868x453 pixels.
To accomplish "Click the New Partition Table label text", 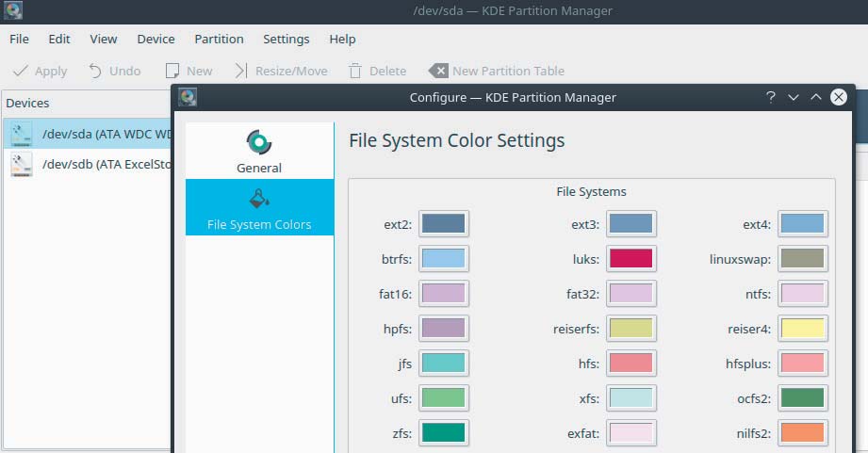I will (509, 71).
